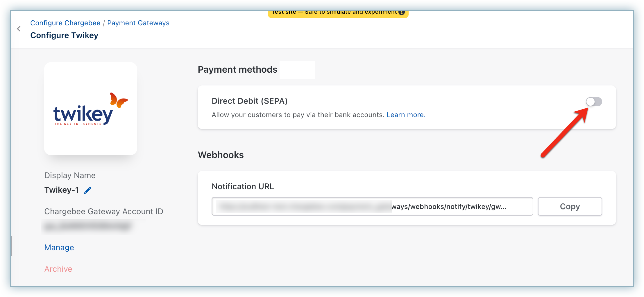Viewport: 644px width, 297px height.
Task: Click the Webhooks section heading
Action: [221, 155]
